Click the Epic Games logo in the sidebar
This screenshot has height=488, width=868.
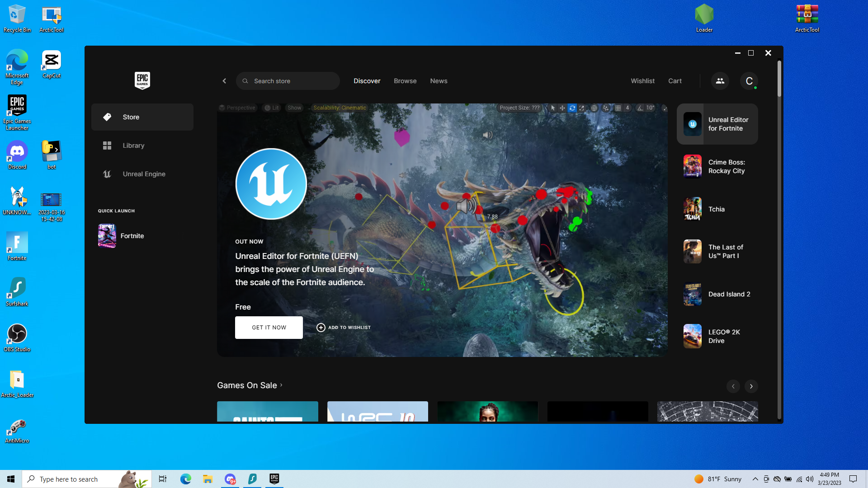tap(142, 80)
